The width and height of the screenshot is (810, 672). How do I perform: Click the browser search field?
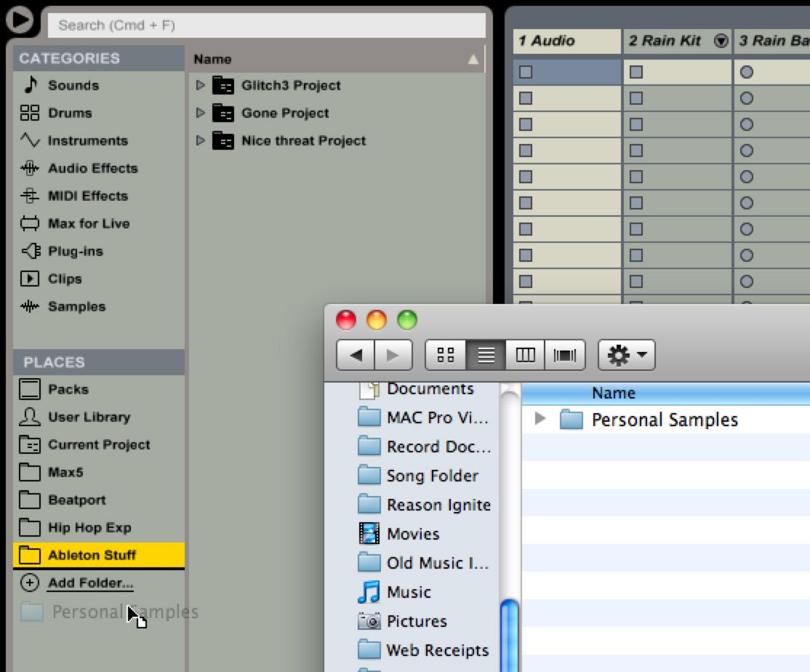click(267, 25)
